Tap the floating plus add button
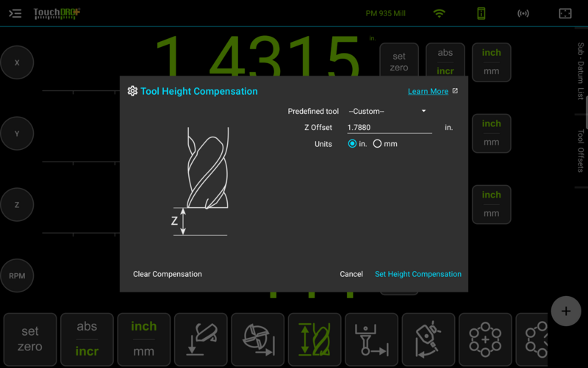 pos(566,311)
